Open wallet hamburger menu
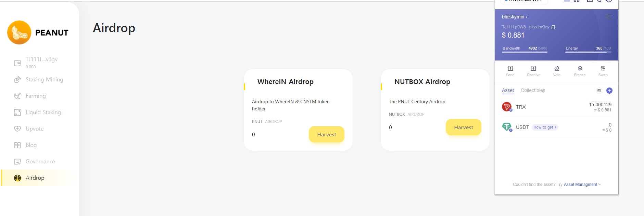644x216 pixels. [608, 17]
